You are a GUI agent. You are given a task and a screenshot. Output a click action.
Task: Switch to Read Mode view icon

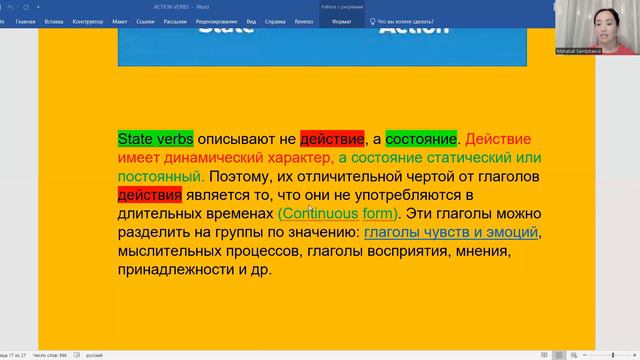(544, 355)
